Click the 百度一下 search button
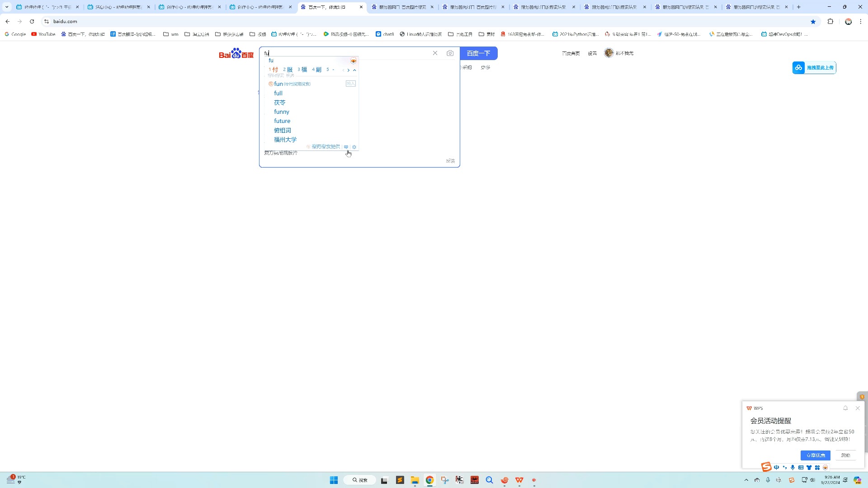The width and height of the screenshot is (868, 488). tap(478, 53)
